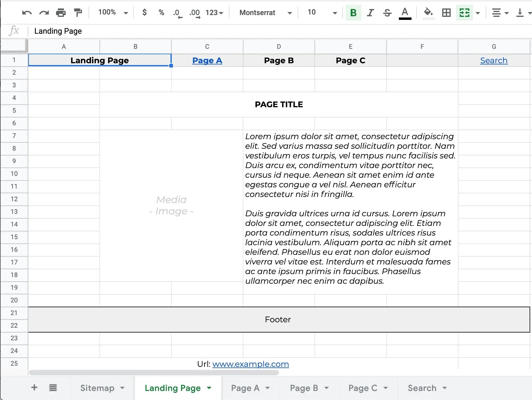The image size is (532, 400).
Task: Open Landing Page tab menu arrow
Action: tap(209, 388)
